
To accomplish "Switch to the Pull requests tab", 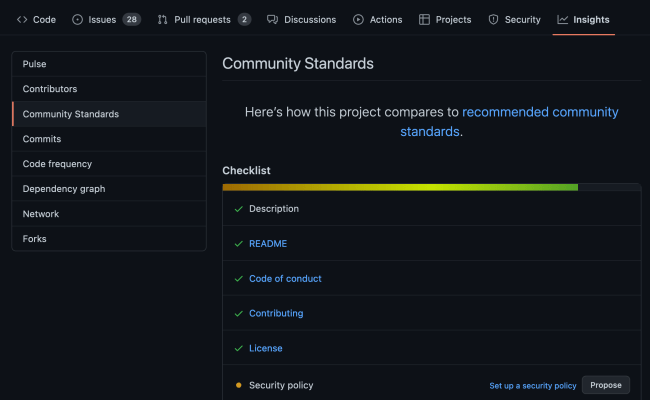I will [x=204, y=19].
